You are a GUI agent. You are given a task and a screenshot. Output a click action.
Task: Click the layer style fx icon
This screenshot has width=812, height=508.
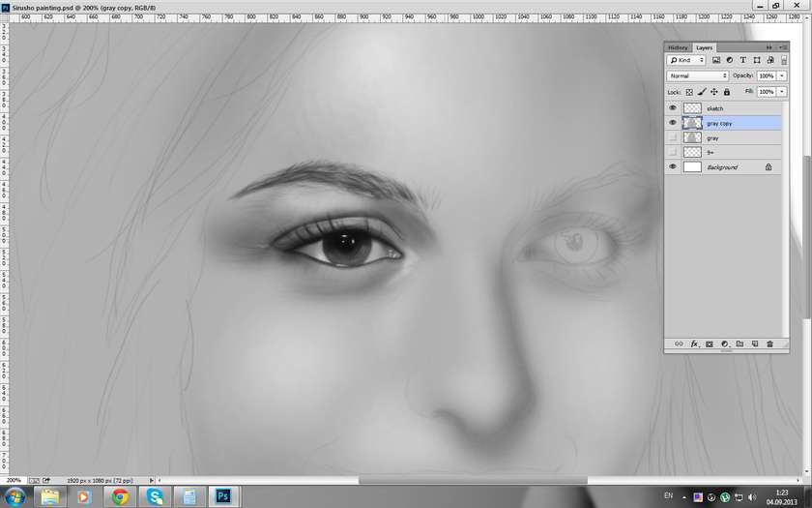click(694, 344)
